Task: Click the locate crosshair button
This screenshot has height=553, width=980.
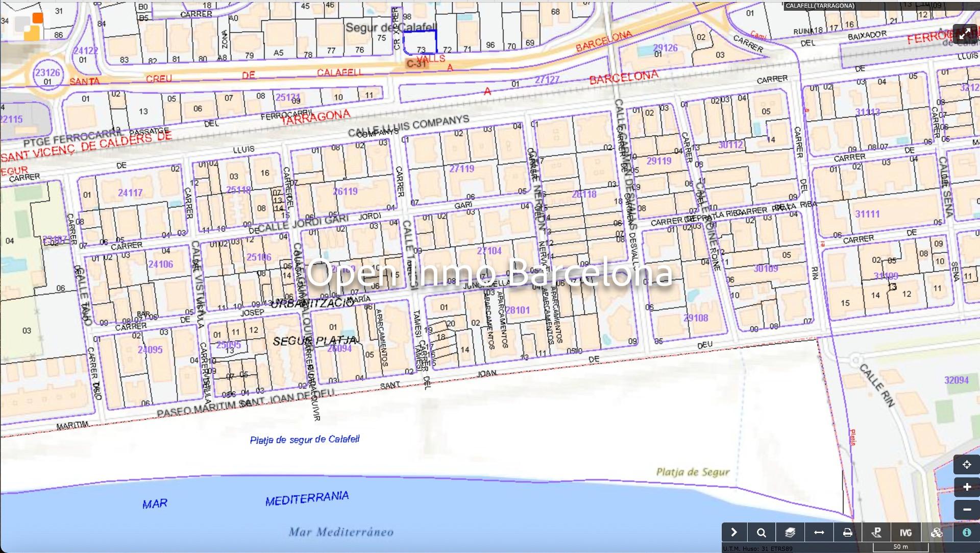Action: [966, 465]
